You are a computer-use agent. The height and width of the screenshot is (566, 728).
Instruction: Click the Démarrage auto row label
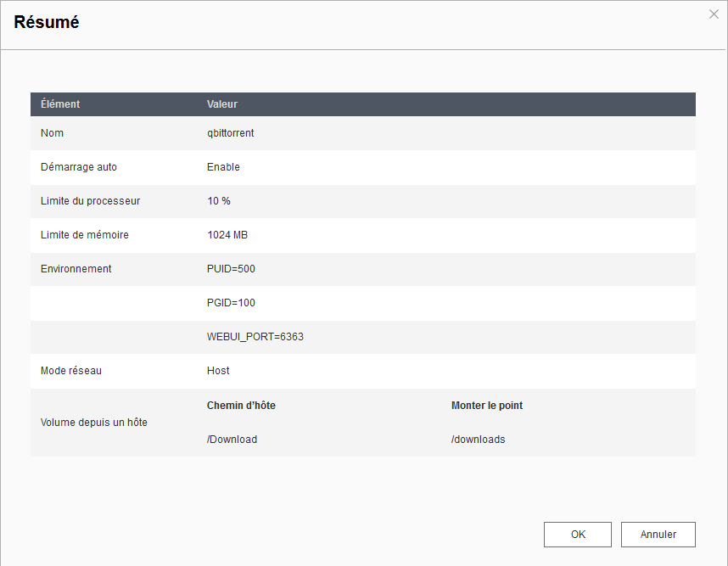(79, 167)
